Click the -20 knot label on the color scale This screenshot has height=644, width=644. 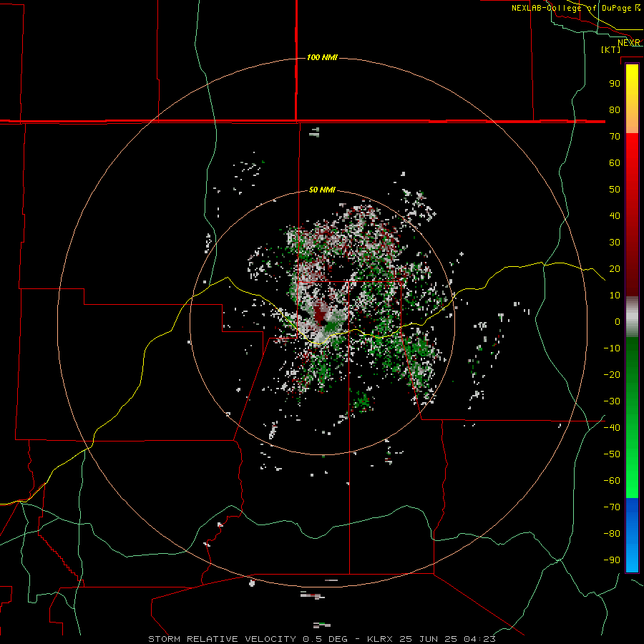[612, 375]
